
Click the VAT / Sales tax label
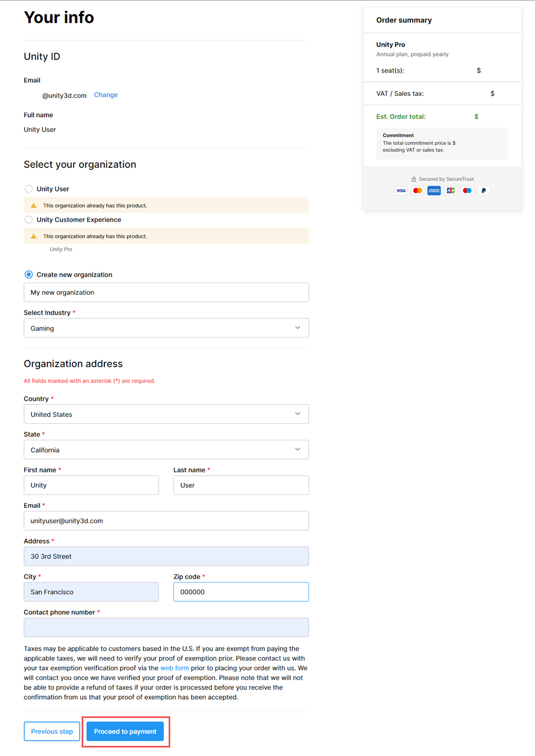tap(400, 94)
